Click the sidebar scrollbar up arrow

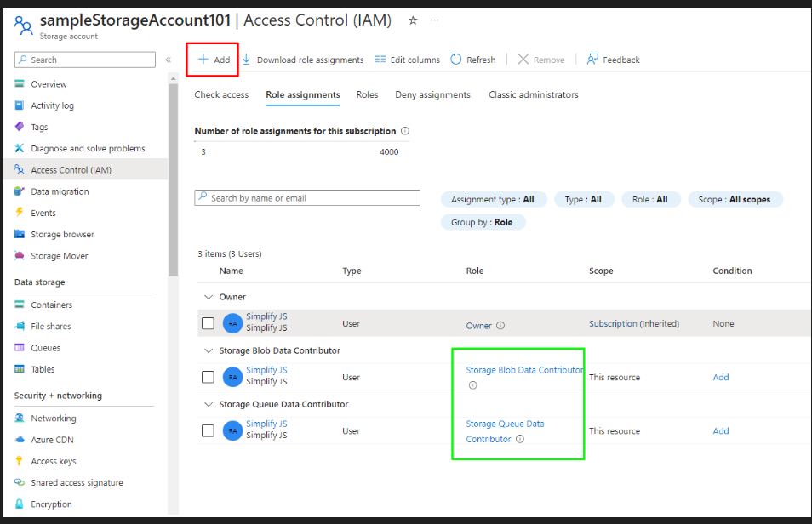point(173,78)
